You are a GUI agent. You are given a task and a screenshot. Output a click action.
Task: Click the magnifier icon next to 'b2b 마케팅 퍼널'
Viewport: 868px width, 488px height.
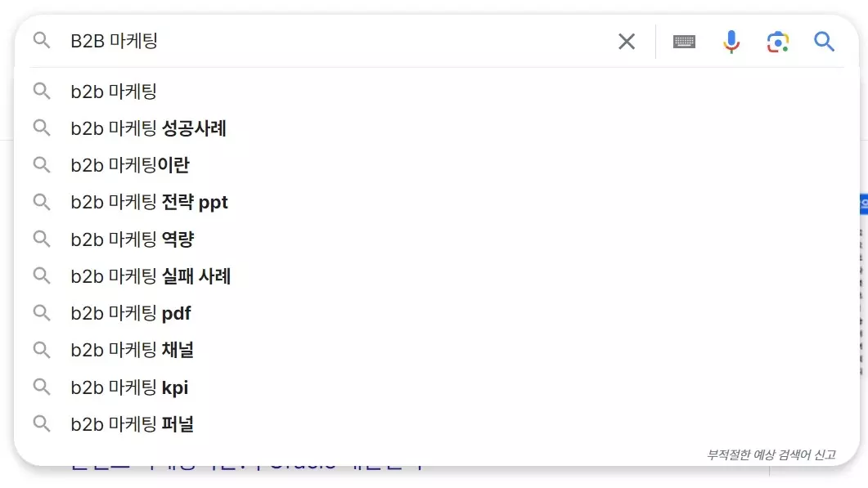[x=42, y=423]
